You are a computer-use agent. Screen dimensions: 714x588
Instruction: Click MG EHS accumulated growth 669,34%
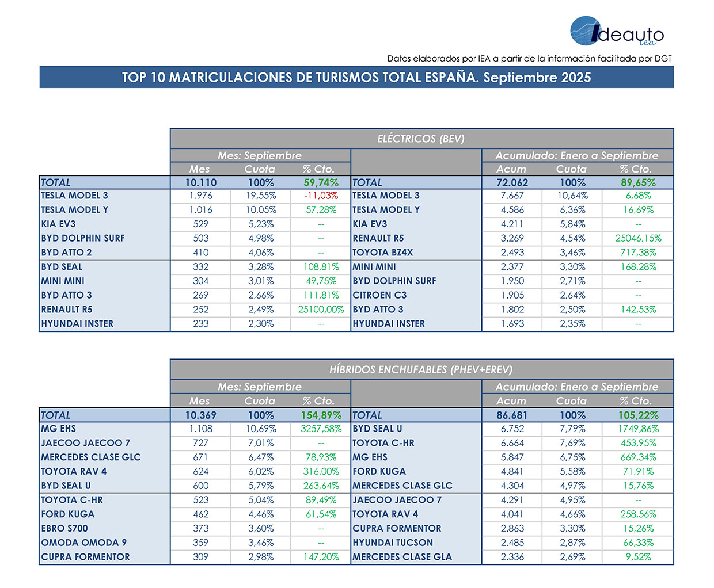click(x=638, y=457)
